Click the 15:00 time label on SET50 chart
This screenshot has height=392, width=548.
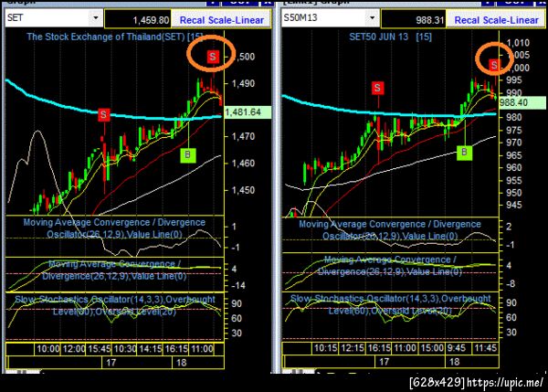coord(432,348)
